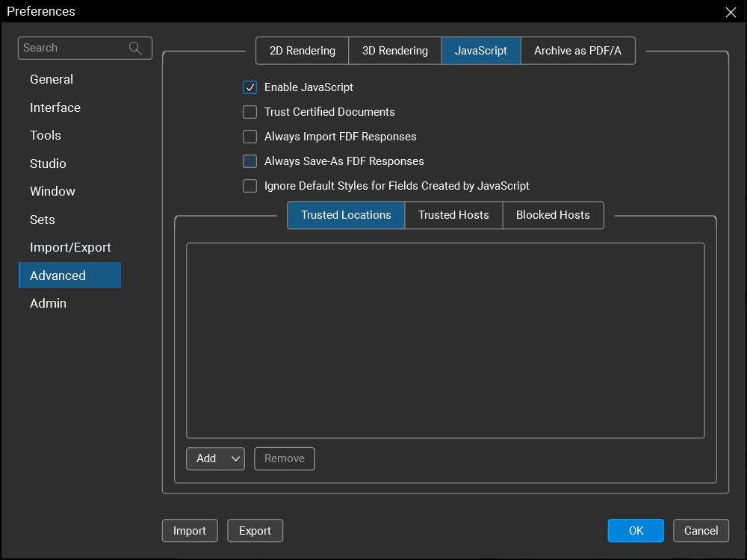
Task: Switch to the 2D Rendering tab
Action: point(303,51)
